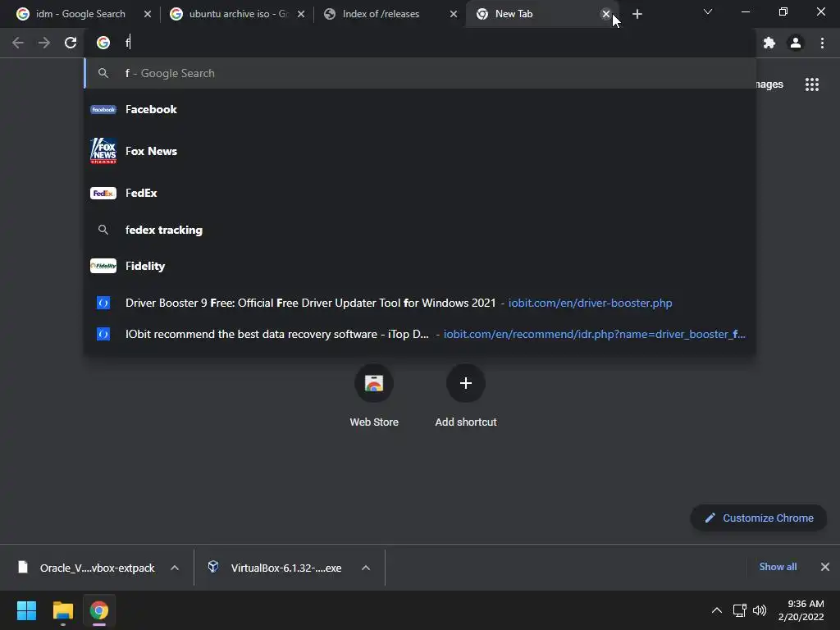Image resolution: width=840 pixels, height=630 pixels.
Task: Open the Chrome profile avatar
Action: click(x=796, y=43)
